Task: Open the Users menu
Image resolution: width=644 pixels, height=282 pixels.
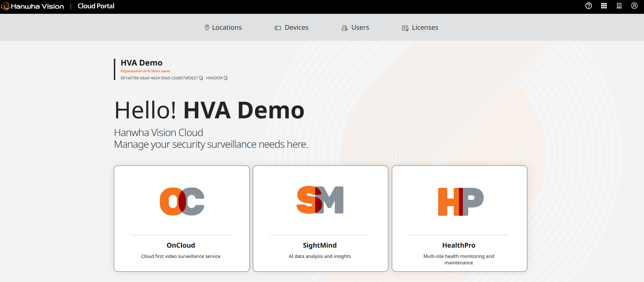Action: coord(355,28)
